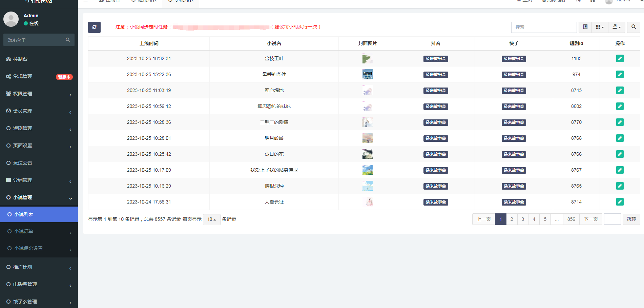Screen dimensions: 644x308
Task: Open the 控制台 dashboard sidebar item
Action: (20, 59)
